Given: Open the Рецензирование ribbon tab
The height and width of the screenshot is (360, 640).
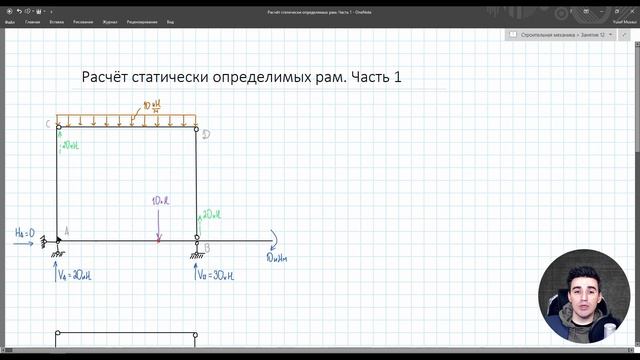Looking at the screenshot, I should coord(142,22).
